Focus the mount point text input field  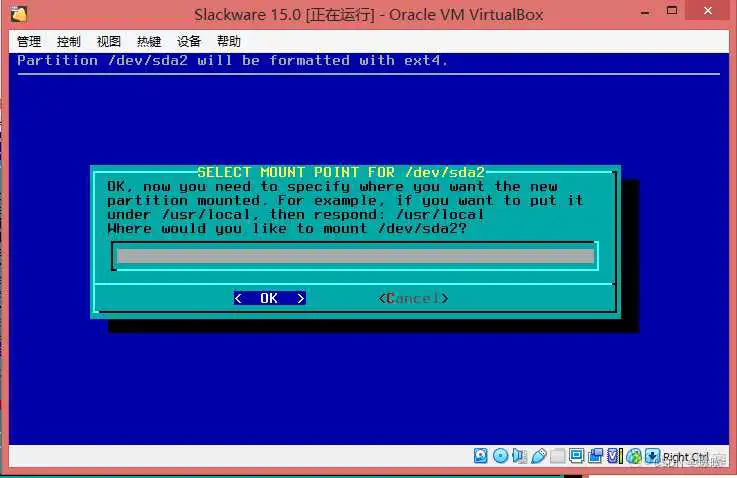click(x=354, y=256)
